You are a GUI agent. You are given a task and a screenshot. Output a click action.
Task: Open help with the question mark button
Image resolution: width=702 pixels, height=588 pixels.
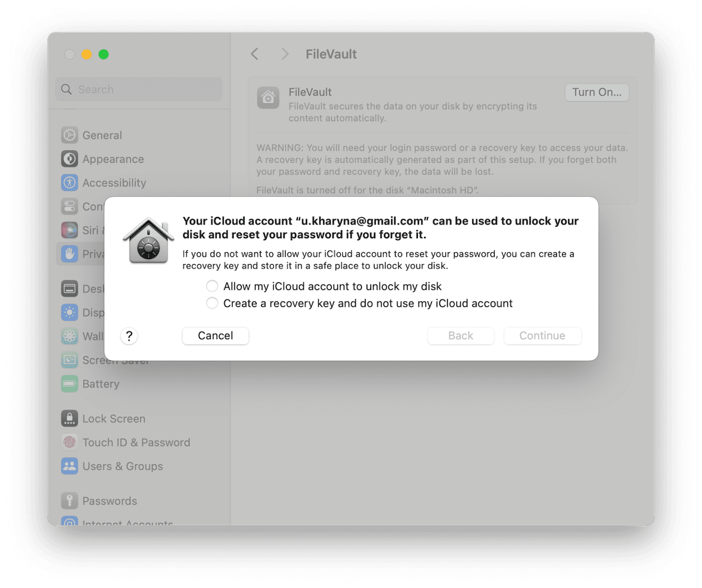point(129,336)
